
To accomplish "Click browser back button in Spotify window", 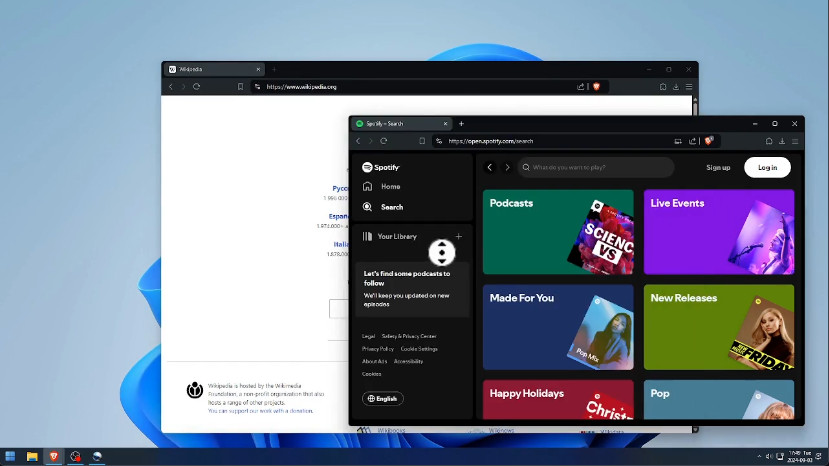I will 358,141.
